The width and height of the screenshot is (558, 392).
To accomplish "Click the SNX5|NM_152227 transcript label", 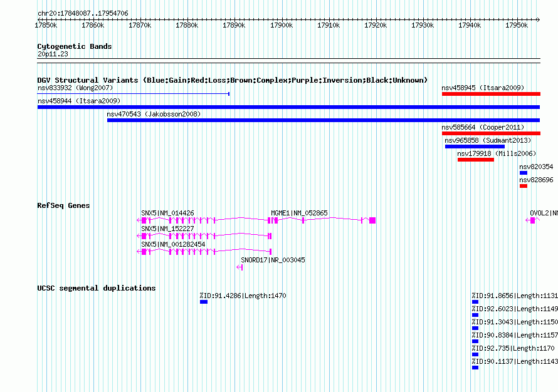I will click(x=167, y=229).
